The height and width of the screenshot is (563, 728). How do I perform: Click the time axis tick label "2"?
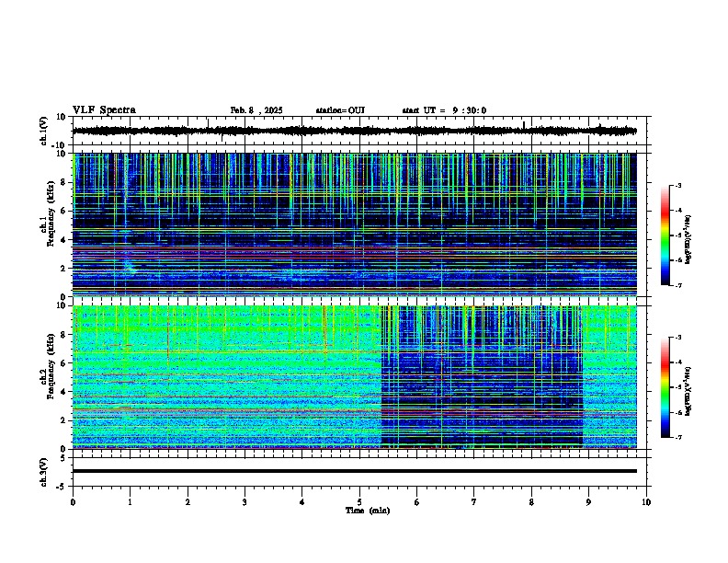tap(188, 502)
